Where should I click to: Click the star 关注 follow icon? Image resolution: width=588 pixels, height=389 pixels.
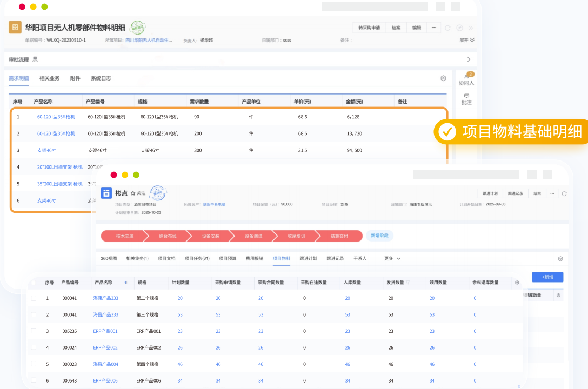[x=133, y=193]
